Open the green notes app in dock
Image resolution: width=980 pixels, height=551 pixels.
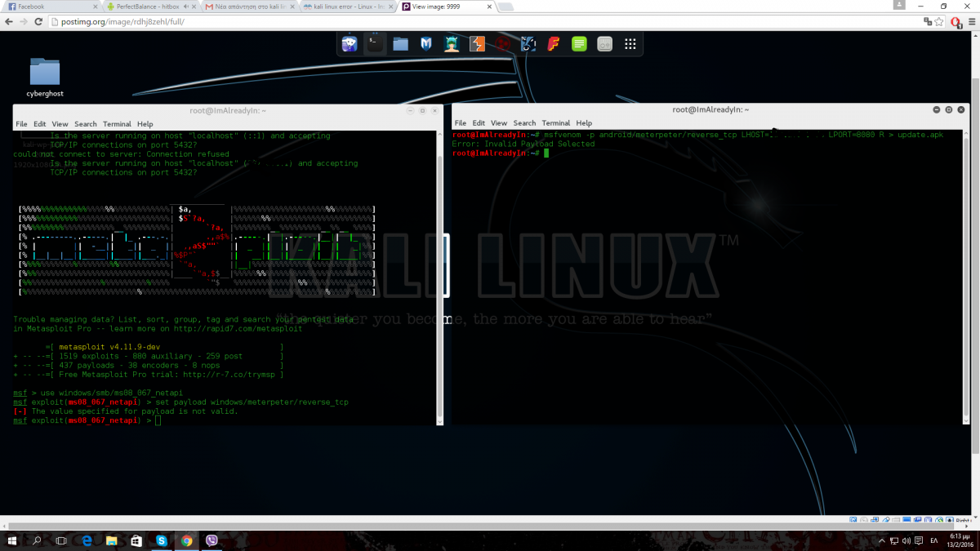pos(579,44)
